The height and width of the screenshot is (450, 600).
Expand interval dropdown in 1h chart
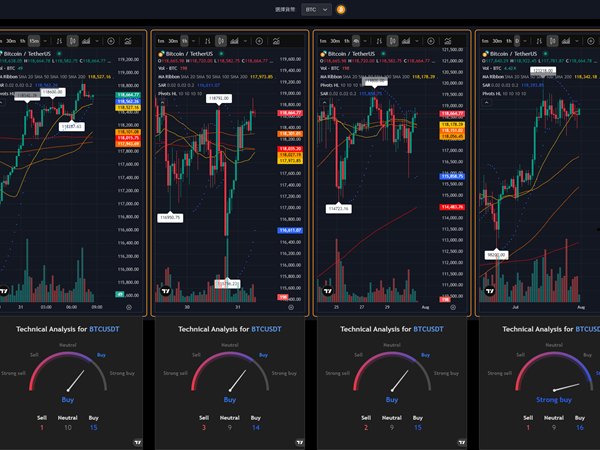click(193, 41)
